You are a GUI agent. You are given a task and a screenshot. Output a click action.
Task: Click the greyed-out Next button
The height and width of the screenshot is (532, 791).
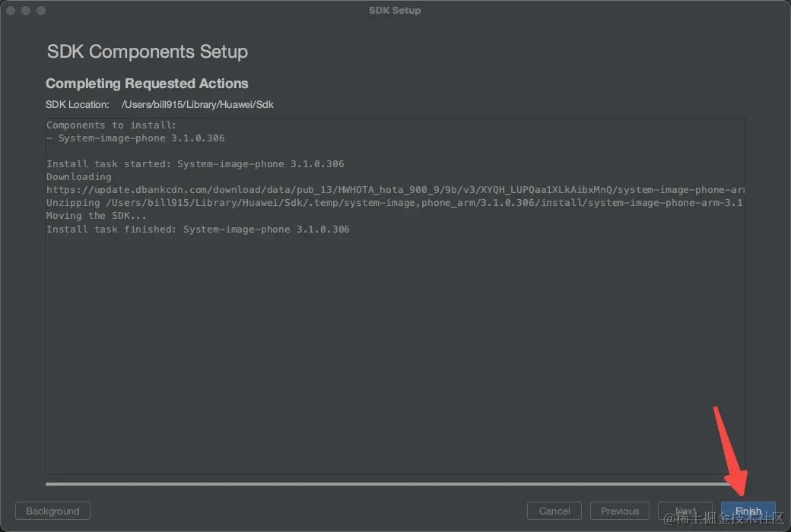pos(685,511)
